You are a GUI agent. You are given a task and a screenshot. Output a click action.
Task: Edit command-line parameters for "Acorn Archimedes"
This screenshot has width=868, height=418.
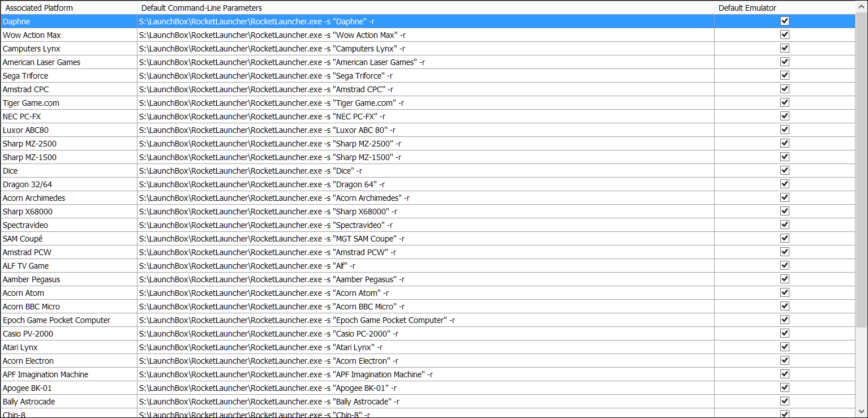tap(426, 198)
